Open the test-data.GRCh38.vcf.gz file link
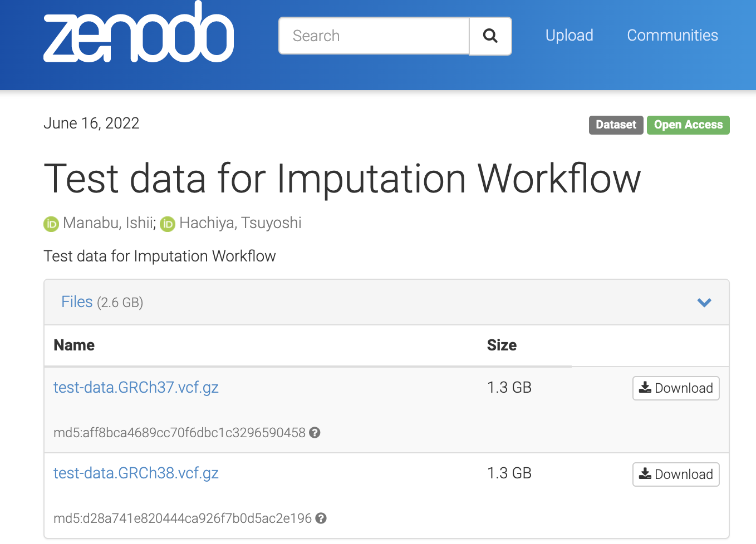 click(136, 473)
